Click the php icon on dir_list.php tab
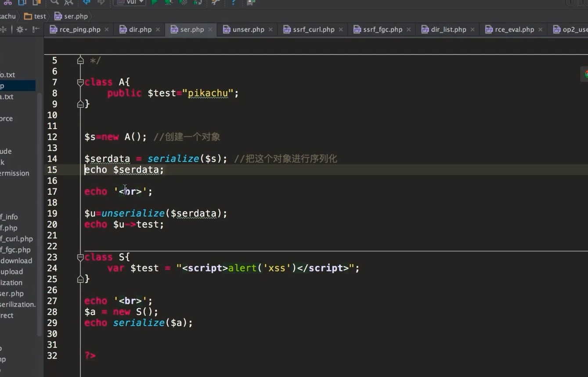Viewport: 588px width, 377px height. (x=425, y=29)
